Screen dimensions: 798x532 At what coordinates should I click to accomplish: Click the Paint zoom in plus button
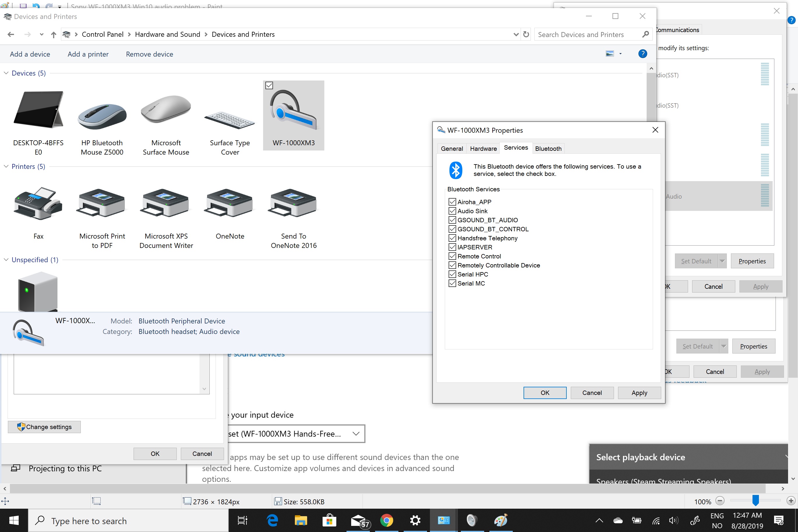pos(790,501)
